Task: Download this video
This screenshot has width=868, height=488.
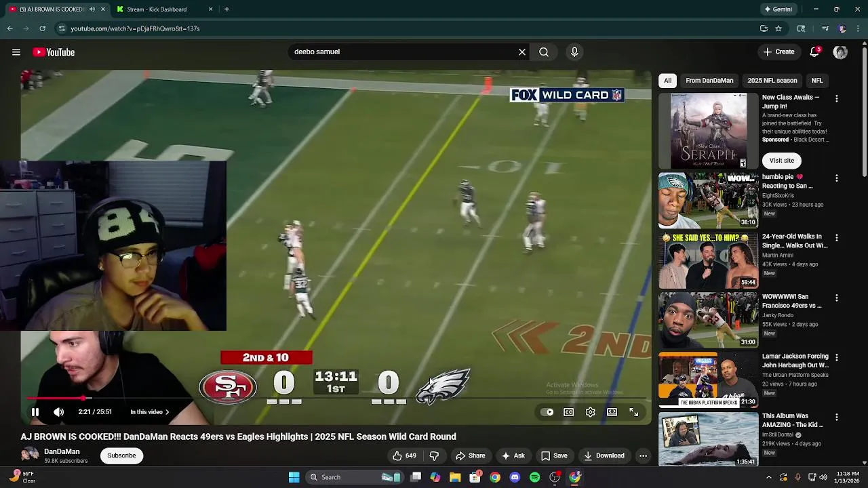Action: pyautogui.click(x=604, y=455)
